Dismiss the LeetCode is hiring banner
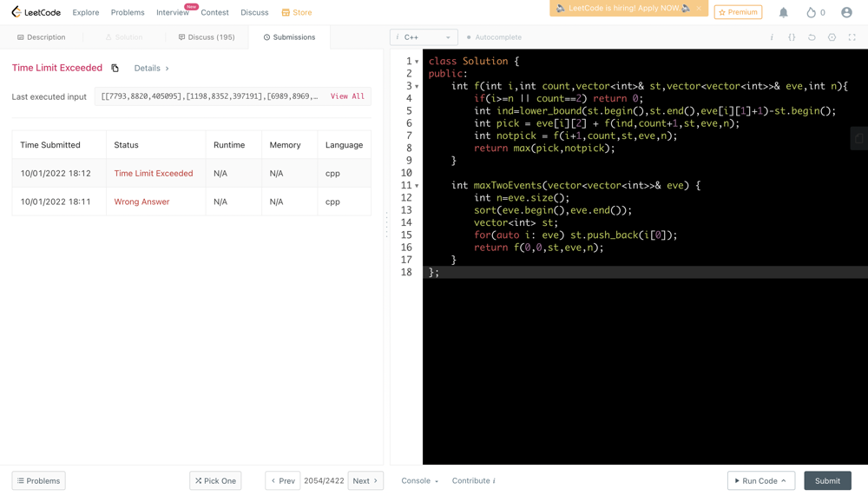Screen dimensions: 868x496 [699, 9]
